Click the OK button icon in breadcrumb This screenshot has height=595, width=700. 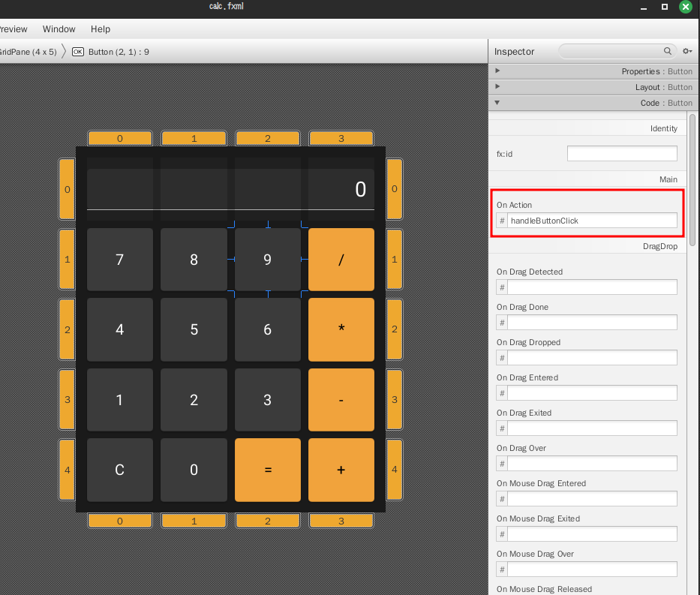click(78, 52)
